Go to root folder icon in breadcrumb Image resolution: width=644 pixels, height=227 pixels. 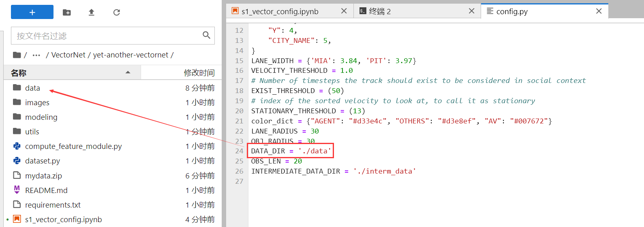(x=17, y=55)
